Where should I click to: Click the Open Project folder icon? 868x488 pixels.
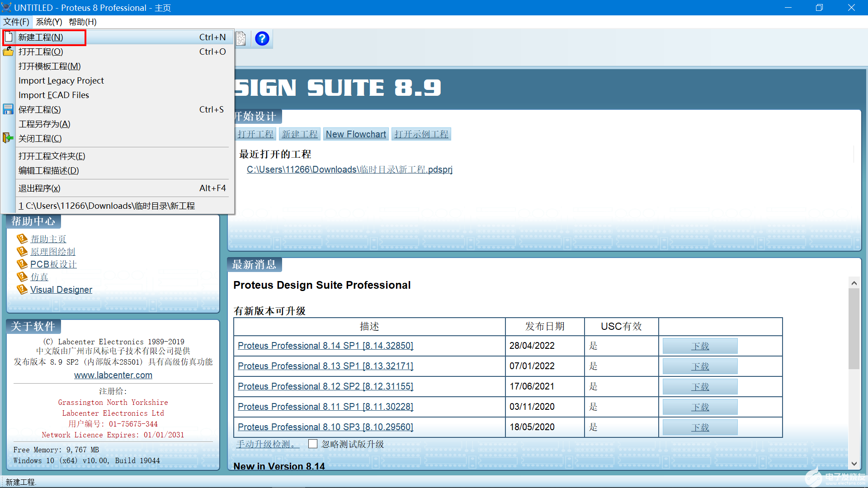pos(8,52)
